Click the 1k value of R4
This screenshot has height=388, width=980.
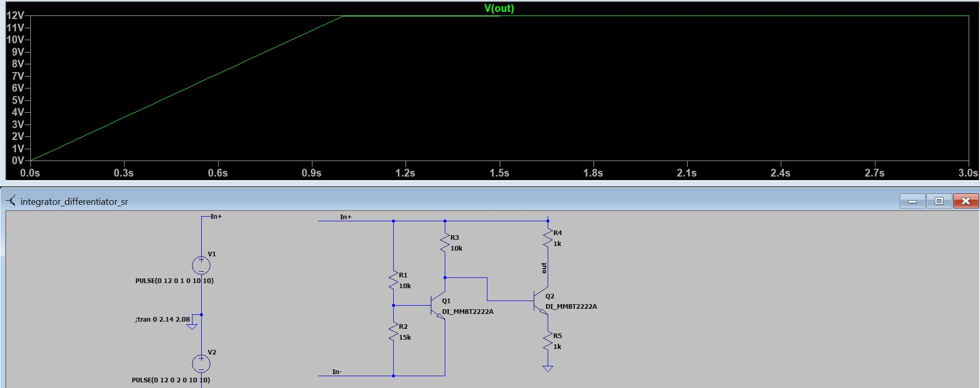click(557, 243)
